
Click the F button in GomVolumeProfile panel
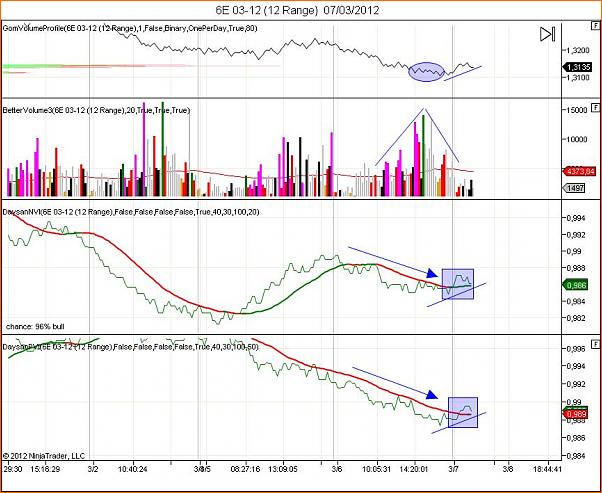click(x=595, y=26)
